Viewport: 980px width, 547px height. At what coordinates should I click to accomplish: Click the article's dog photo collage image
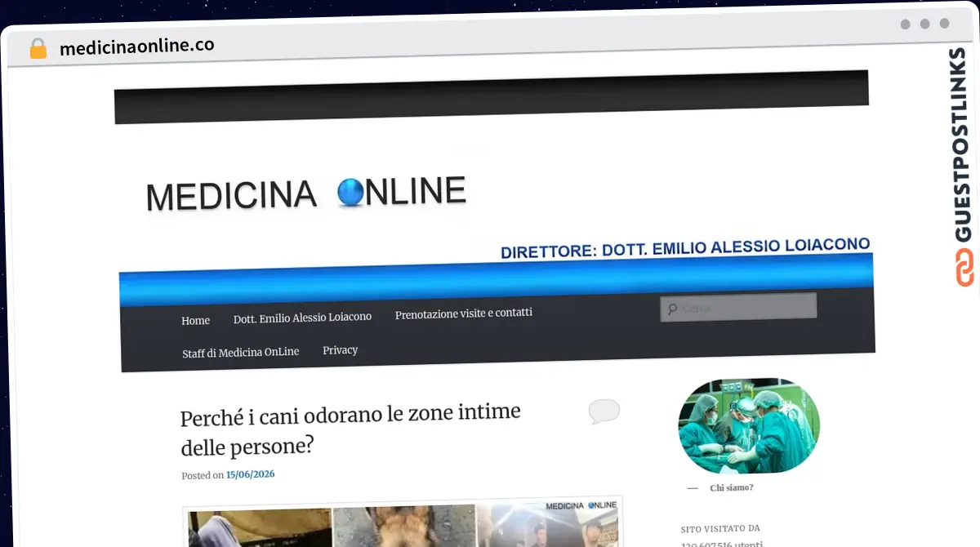click(403, 523)
